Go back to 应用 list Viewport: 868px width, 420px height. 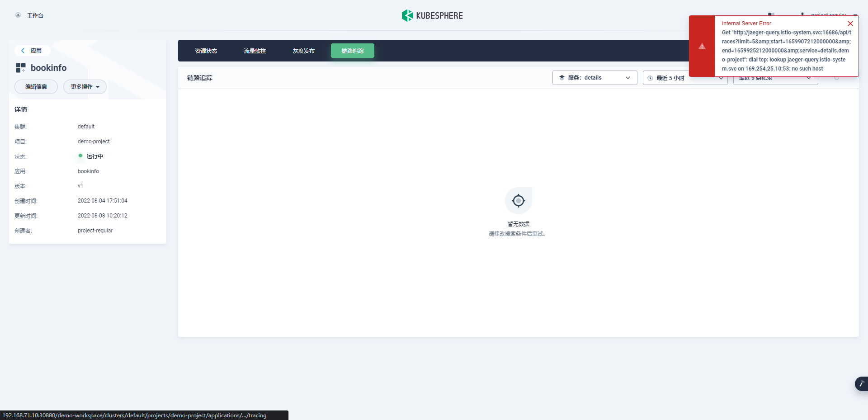32,51
